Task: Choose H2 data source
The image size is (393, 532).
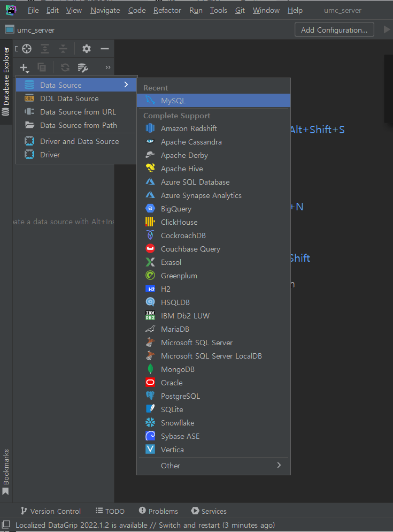Action: click(x=214, y=289)
